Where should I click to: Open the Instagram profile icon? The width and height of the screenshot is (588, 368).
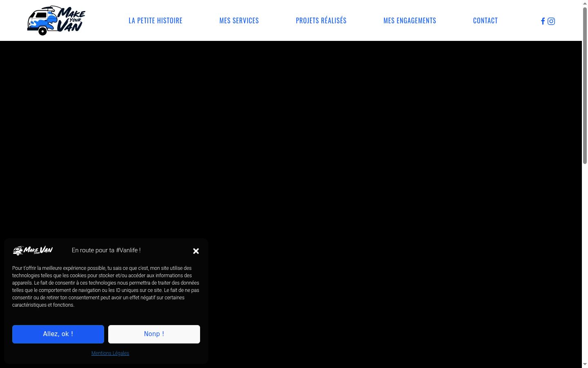(x=551, y=21)
